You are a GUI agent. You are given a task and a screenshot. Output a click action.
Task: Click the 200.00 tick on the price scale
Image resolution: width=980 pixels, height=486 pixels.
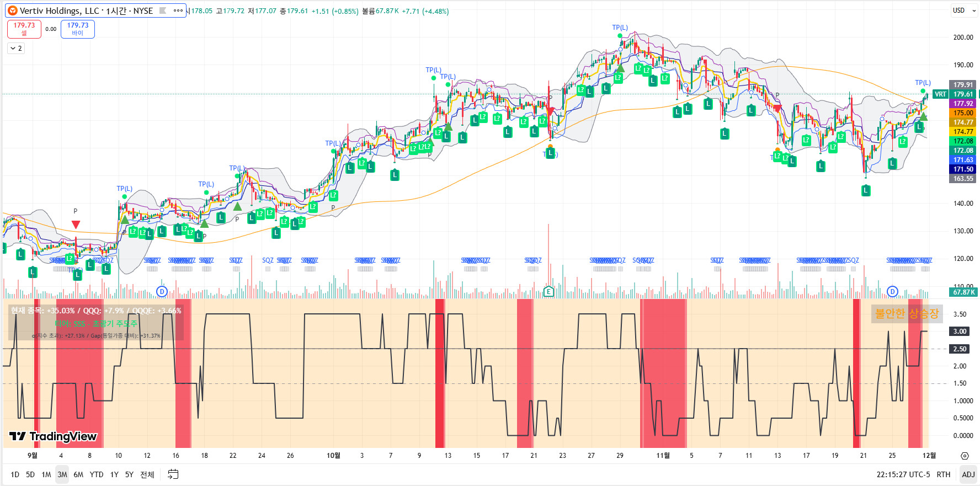(x=963, y=38)
